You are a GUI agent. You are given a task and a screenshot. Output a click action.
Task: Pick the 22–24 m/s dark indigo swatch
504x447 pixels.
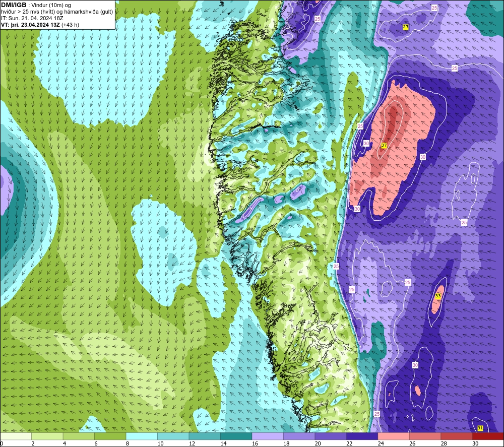point(362,436)
